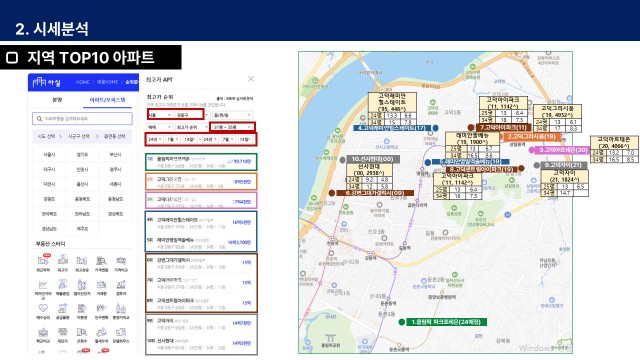Open the 2위 고덕그라시움 ranking row
The height and width of the screenshot is (360, 640).
(x=201, y=182)
